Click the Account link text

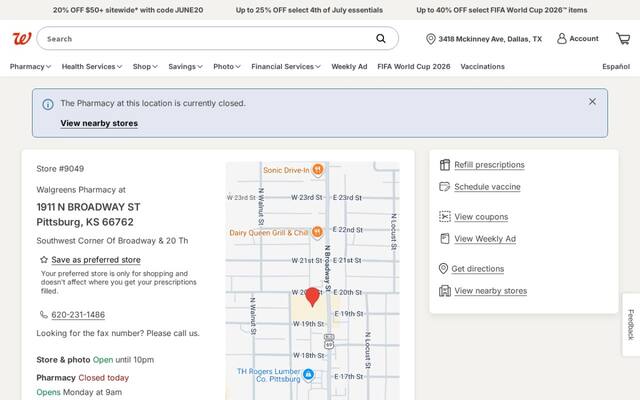coord(584,38)
